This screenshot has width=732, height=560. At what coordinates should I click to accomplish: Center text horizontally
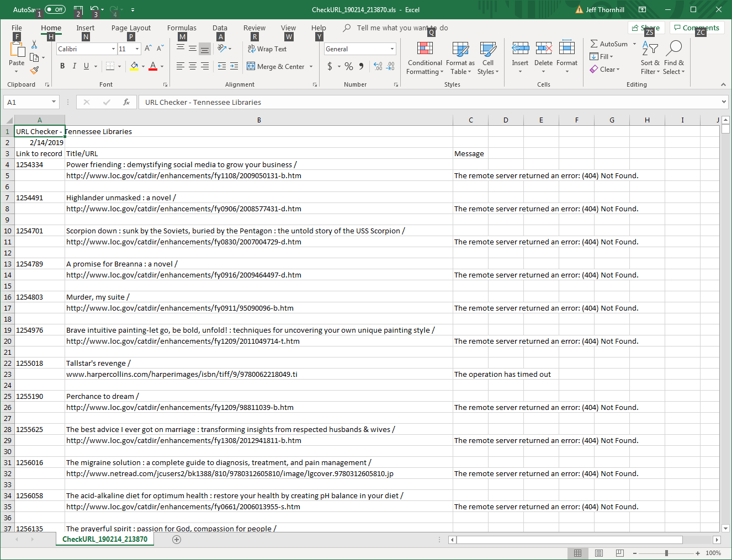click(x=193, y=66)
